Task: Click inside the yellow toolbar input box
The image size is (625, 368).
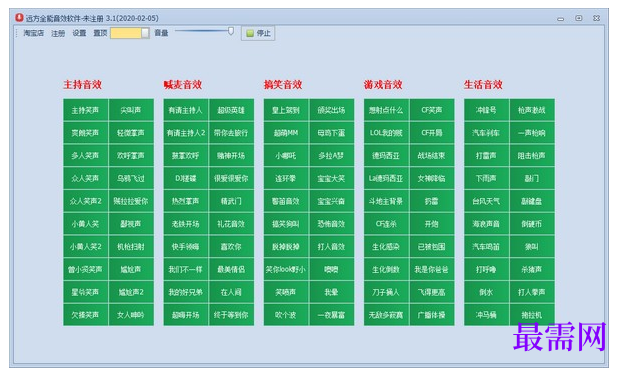Action: [x=126, y=33]
